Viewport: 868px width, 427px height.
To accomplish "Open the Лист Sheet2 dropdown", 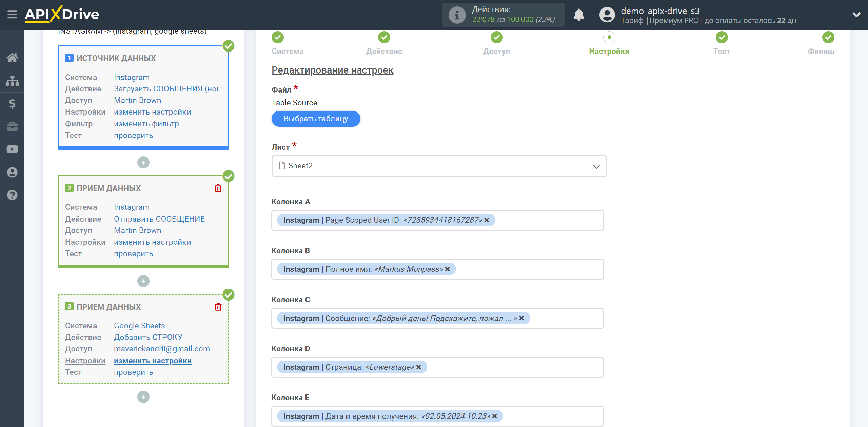I will tap(439, 166).
